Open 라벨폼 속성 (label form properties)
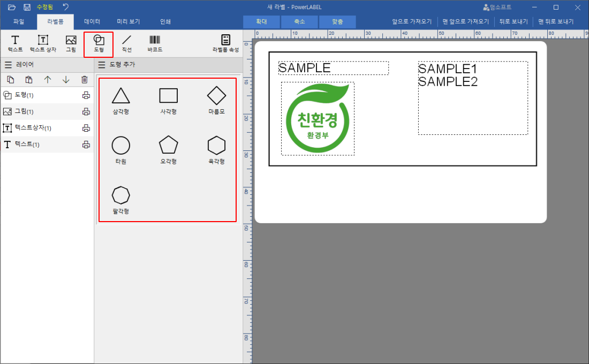Viewport: 589px width, 364px height. coord(225,44)
